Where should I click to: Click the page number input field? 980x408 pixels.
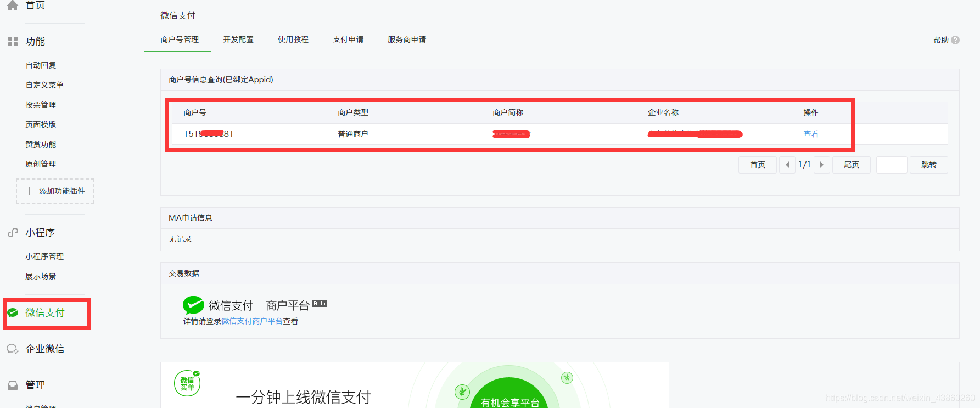pos(892,165)
